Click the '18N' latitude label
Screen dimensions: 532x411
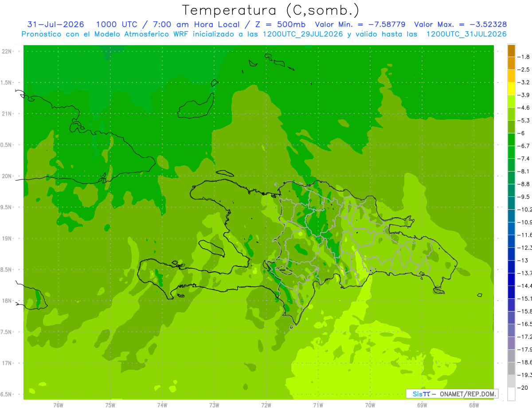pyautogui.click(x=7, y=301)
